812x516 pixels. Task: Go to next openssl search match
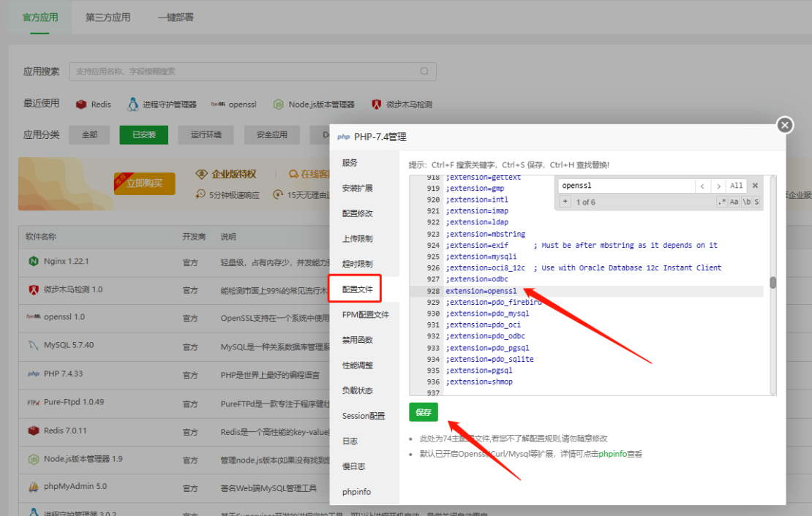[718, 186]
